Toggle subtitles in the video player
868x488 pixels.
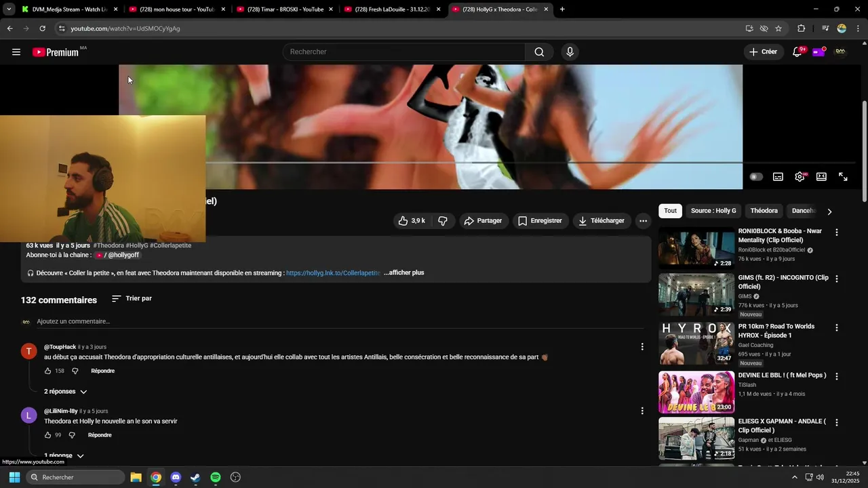(x=778, y=177)
